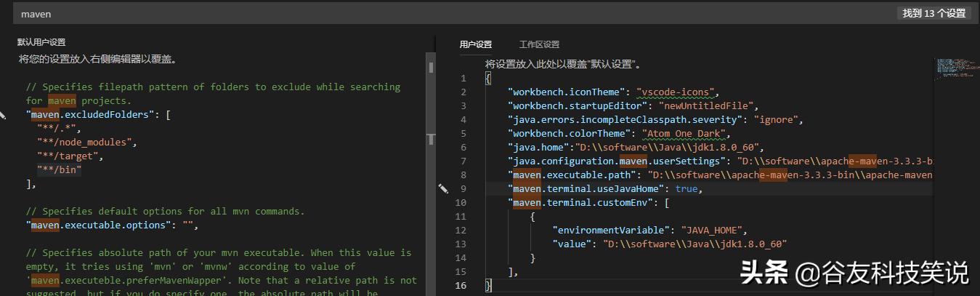Click the "ignore" value on line 4
The image size is (980, 296).
(777, 119)
